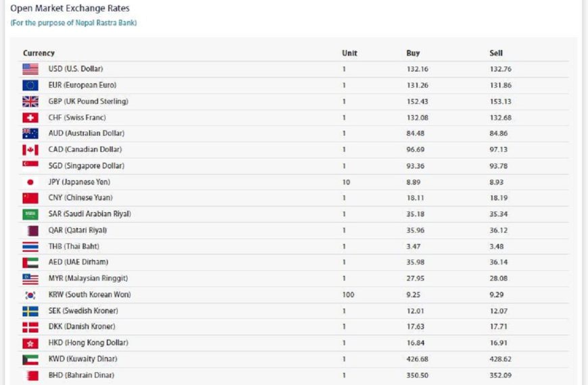Click the South Korean flag icon
The height and width of the screenshot is (385, 588).
(30, 295)
